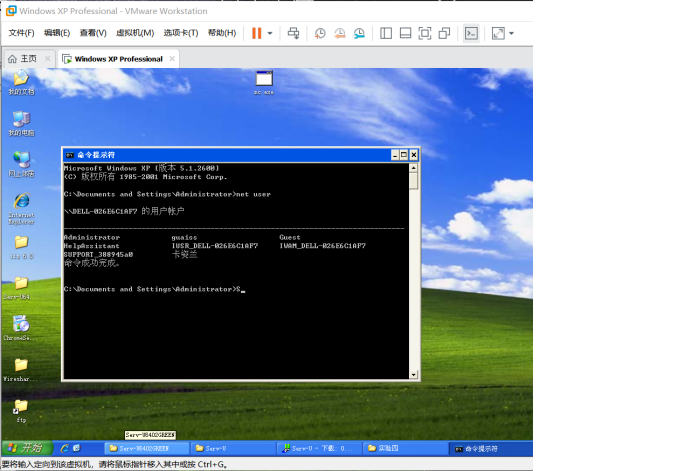Click the Send Ctrl+Alt+Del toolbar icon
Screen dimensions: 693x471
[293, 33]
